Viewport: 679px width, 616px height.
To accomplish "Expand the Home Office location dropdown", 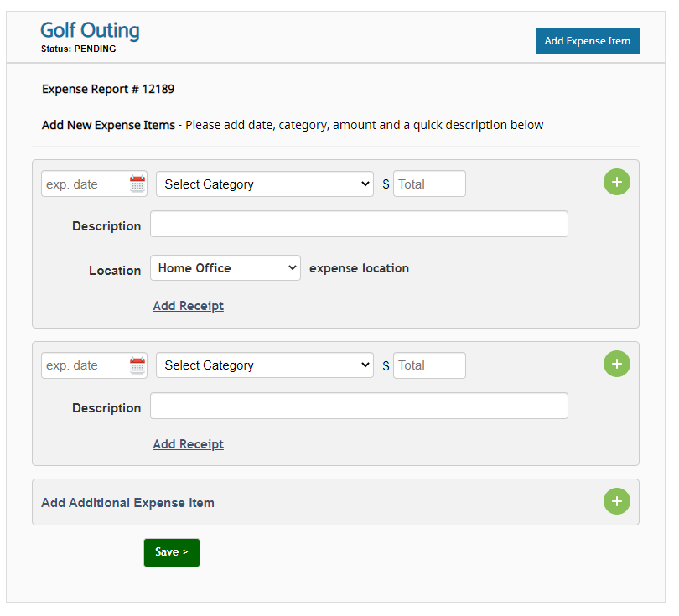I will (x=225, y=268).
